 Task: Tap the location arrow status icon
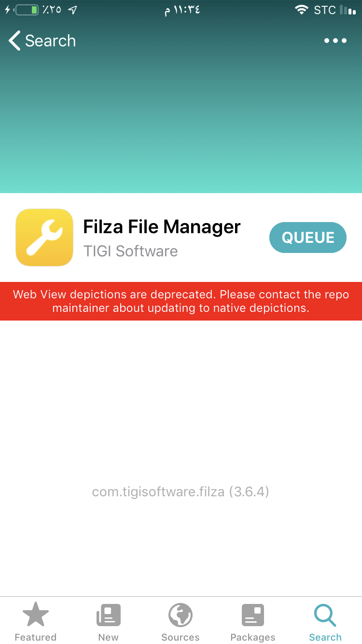pyautogui.click(x=72, y=10)
